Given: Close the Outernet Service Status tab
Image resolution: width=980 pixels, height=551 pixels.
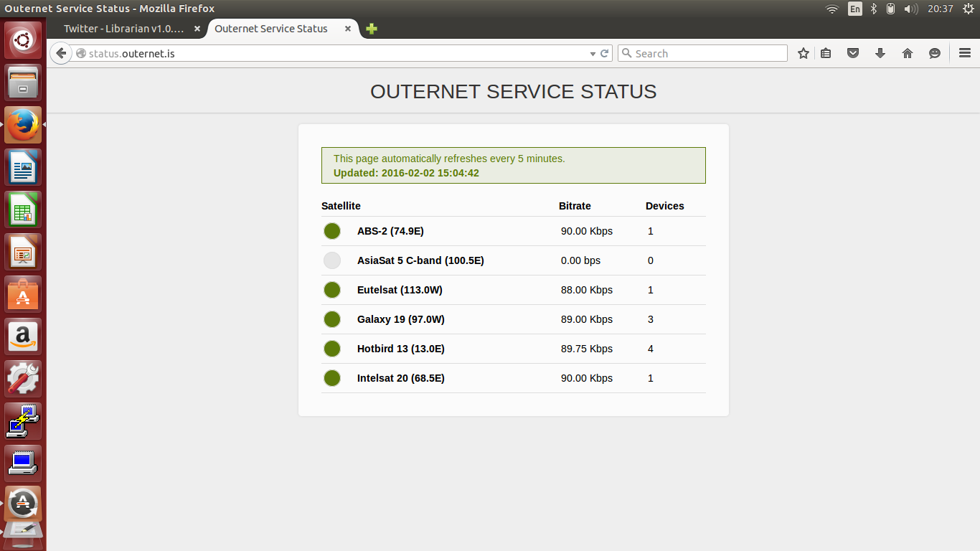Looking at the screenshot, I should pos(348,29).
